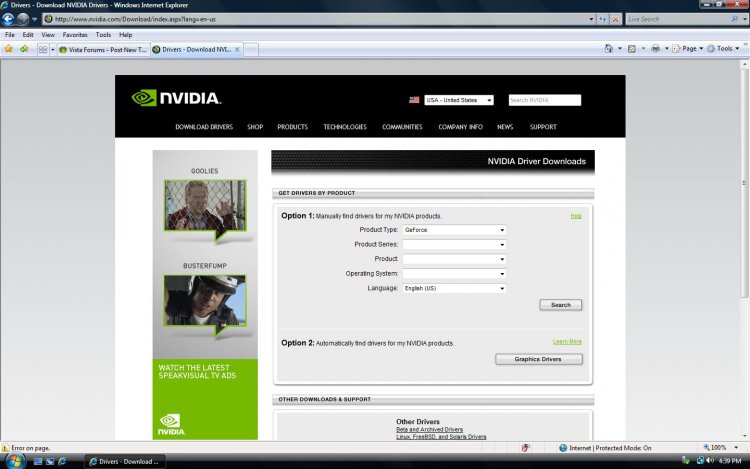Open the SHOP navigation item

(x=255, y=127)
